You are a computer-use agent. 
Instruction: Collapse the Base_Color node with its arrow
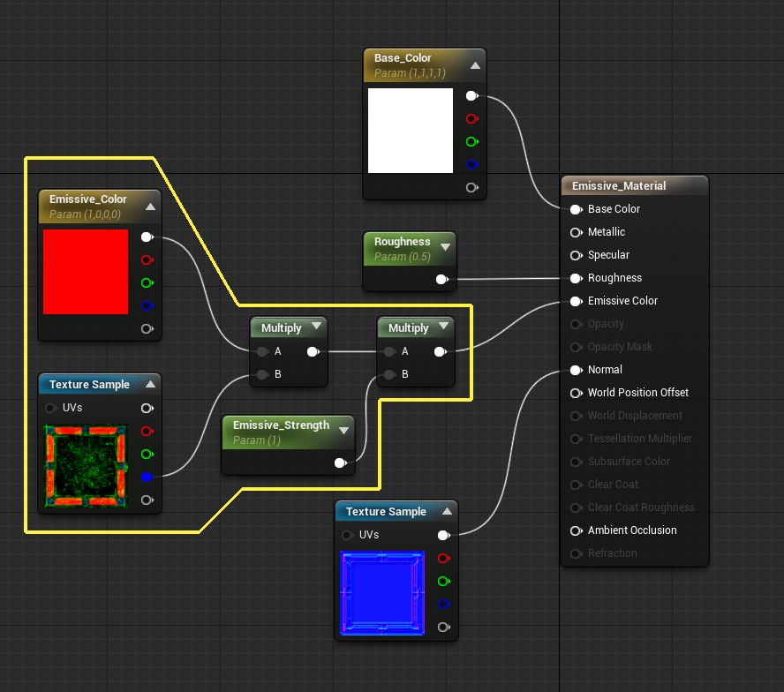coord(475,65)
